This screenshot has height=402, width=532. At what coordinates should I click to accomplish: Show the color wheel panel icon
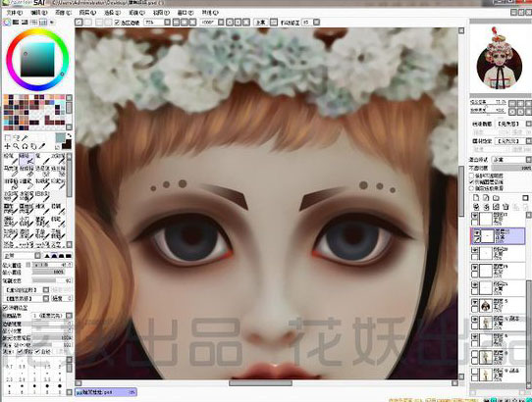tap(7, 22)
